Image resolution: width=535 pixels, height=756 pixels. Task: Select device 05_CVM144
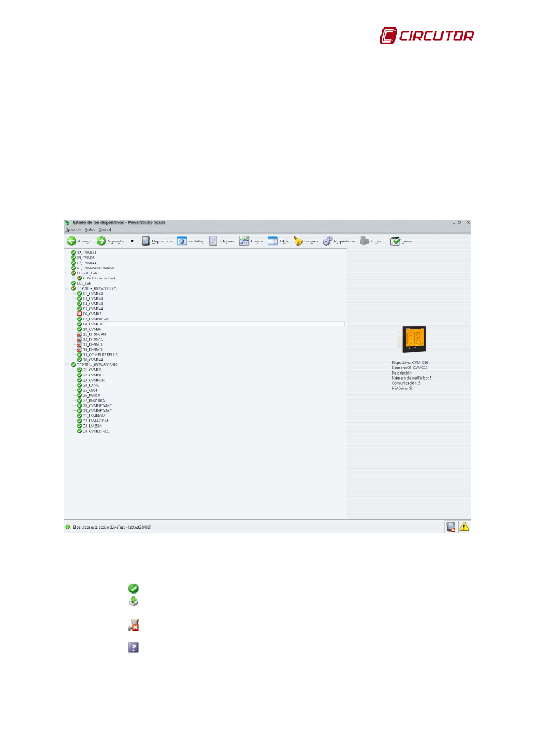[93, 309]
